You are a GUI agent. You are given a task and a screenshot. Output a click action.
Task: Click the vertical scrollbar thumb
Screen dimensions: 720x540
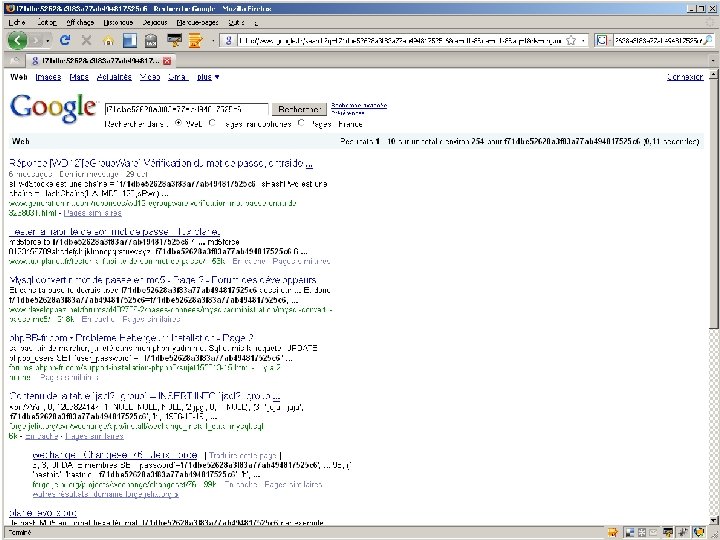(x=713, y=203)
